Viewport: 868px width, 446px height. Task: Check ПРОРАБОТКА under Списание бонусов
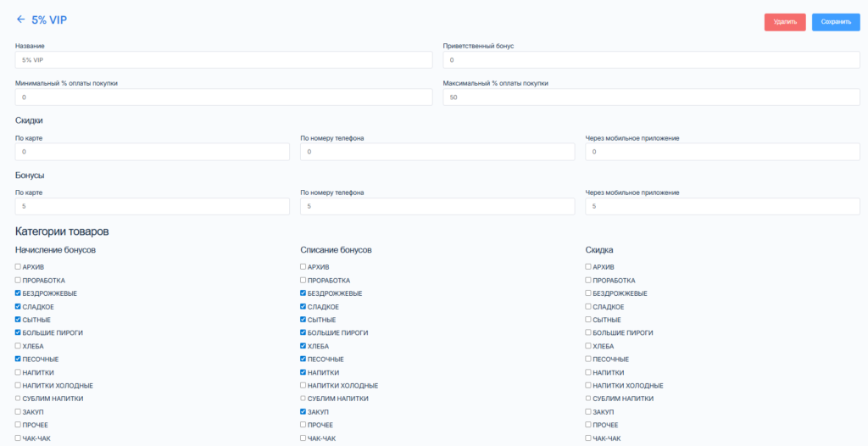(x=303, y=281)
